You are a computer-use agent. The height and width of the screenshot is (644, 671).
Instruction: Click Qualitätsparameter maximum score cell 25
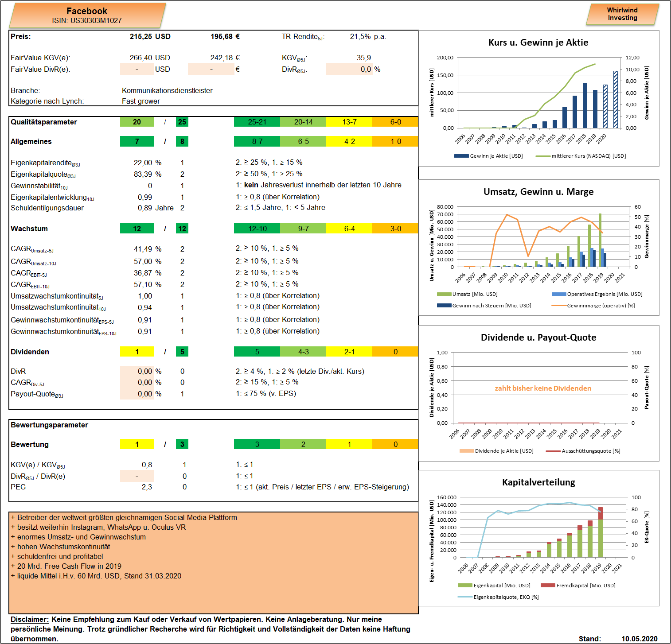(x=182, y=122)
